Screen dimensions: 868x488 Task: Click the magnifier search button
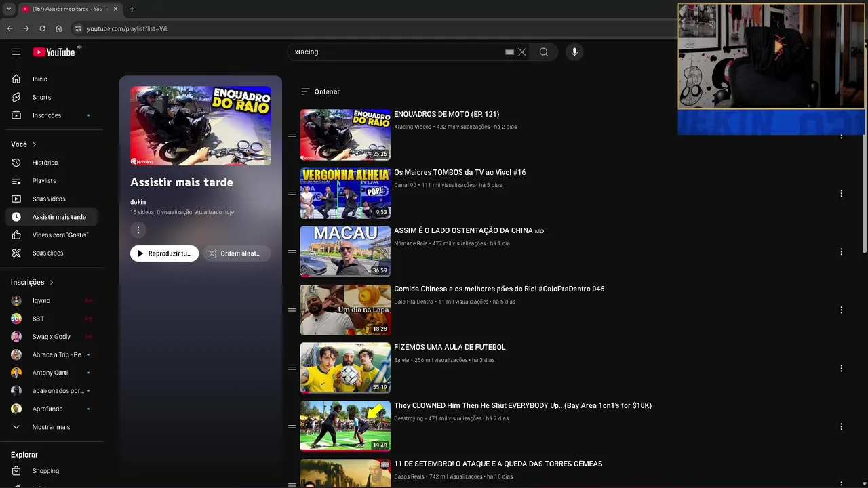(x=544, y=52)
